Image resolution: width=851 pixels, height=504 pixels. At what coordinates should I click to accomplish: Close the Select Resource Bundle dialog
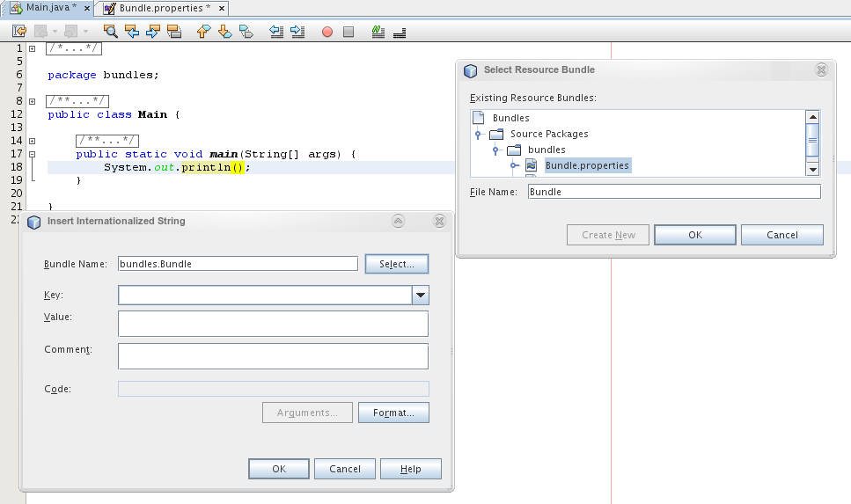click(x=822, y=69)
